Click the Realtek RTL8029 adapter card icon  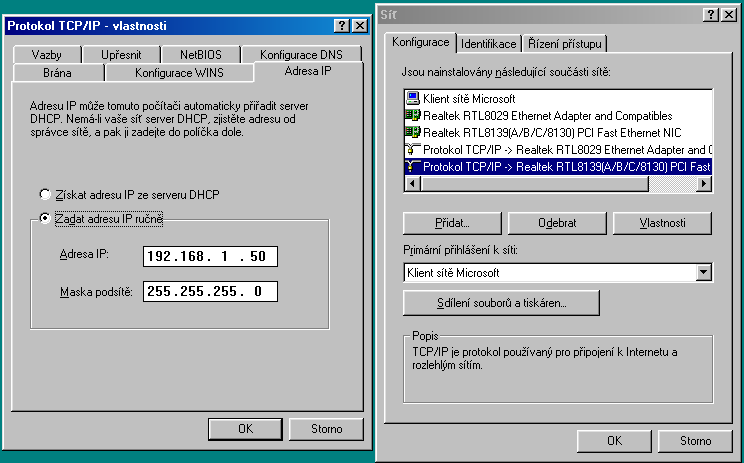(x=413, y=115)
